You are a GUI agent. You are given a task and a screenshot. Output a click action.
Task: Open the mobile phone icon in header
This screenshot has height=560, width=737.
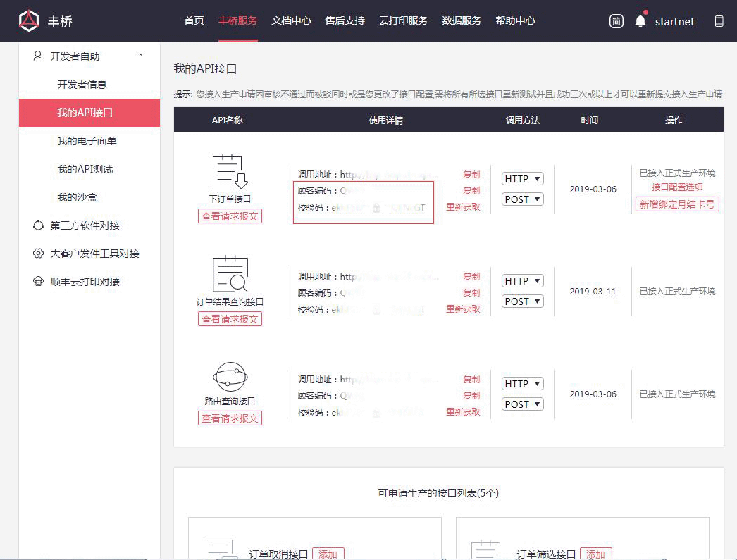[719, 21]
